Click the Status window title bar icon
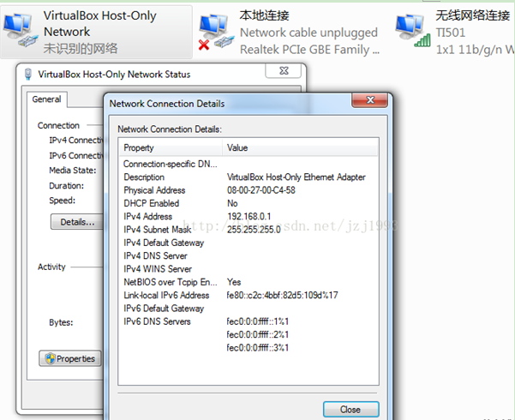The image size is (515, 420). [x=30, y=75]
